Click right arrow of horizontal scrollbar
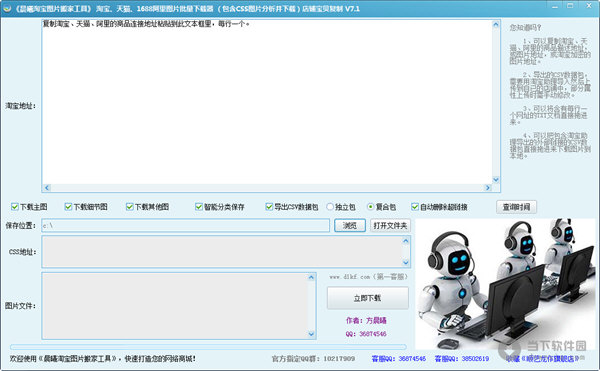The image size is (600, 371). click(488, 188)
